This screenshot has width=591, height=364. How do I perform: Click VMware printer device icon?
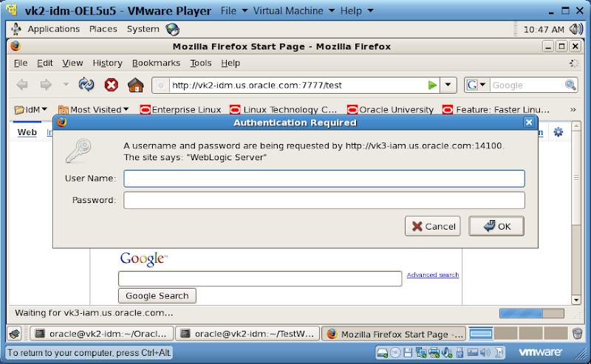(434, 353)
